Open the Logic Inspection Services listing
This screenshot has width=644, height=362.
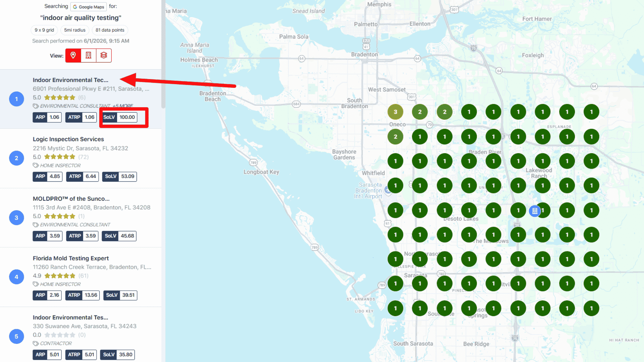[68, 139]
